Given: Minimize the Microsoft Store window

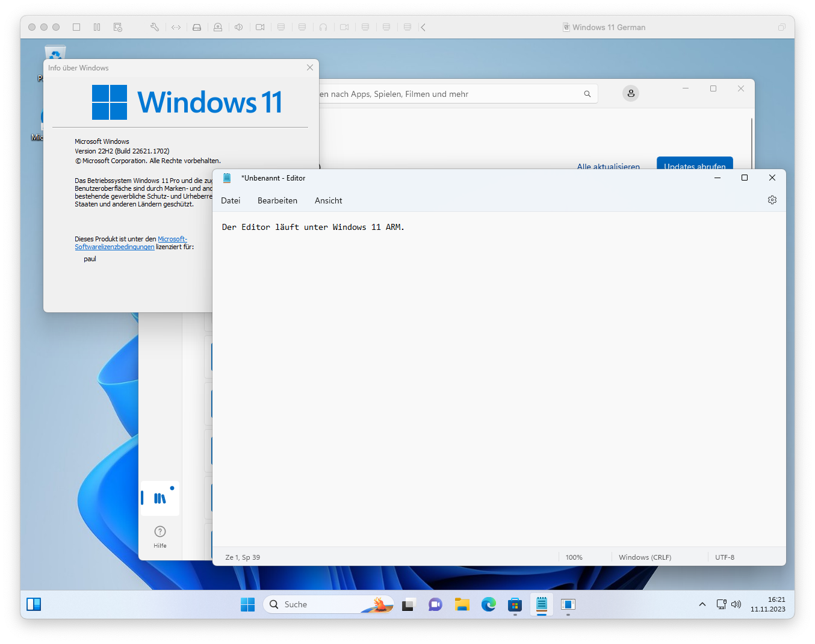Looking at the screenshot, I should (x=686, y=88).
